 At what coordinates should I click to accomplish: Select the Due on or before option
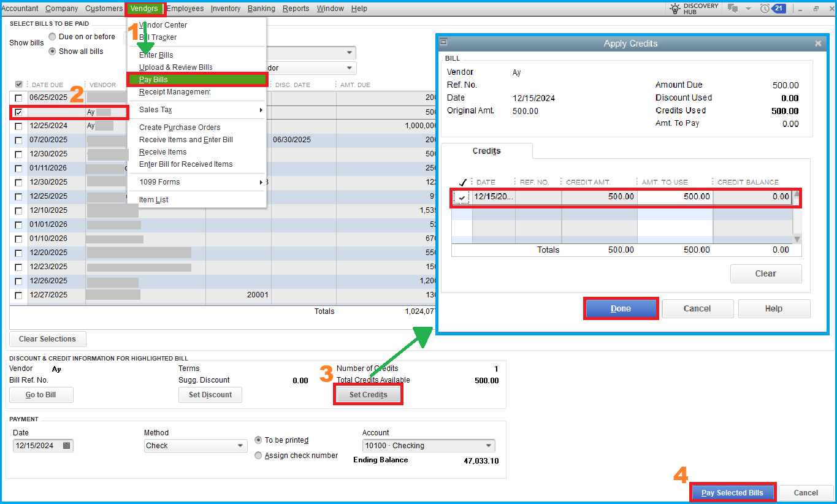(52, 37)
